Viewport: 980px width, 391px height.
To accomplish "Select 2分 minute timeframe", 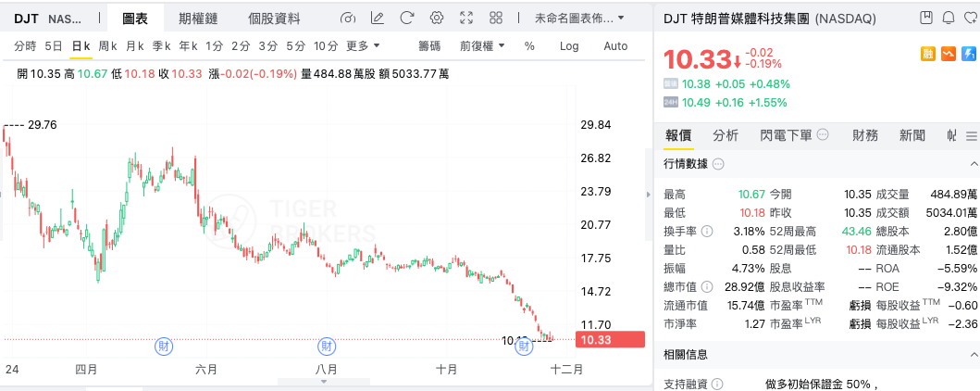I will point(241,45).
